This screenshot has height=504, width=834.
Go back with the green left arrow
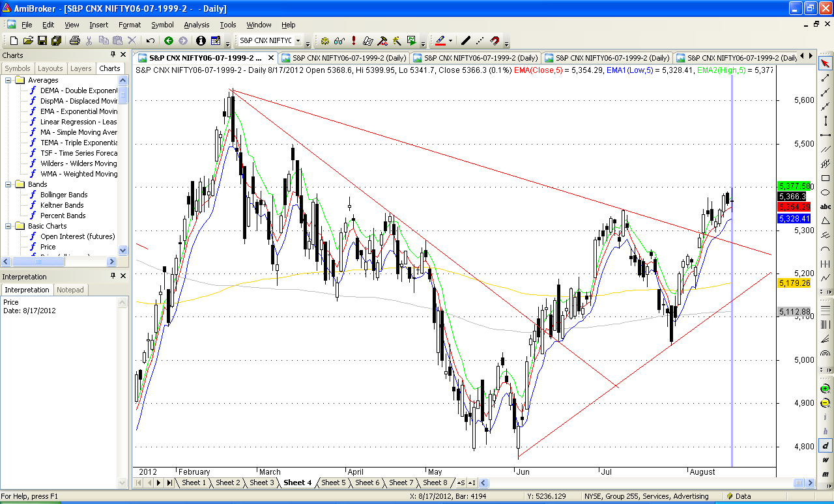point(169,40)
